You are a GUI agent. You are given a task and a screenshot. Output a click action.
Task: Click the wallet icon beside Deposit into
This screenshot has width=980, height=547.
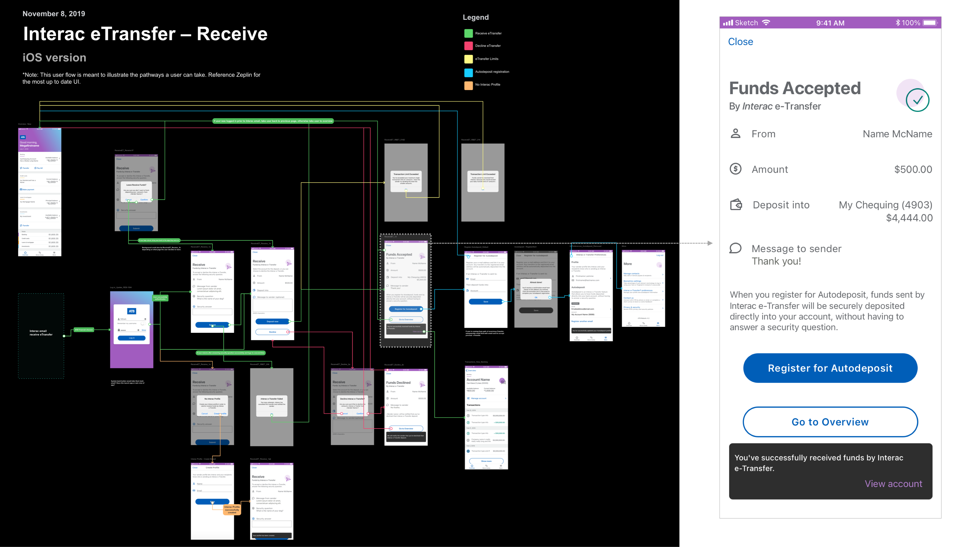[736, 204]
